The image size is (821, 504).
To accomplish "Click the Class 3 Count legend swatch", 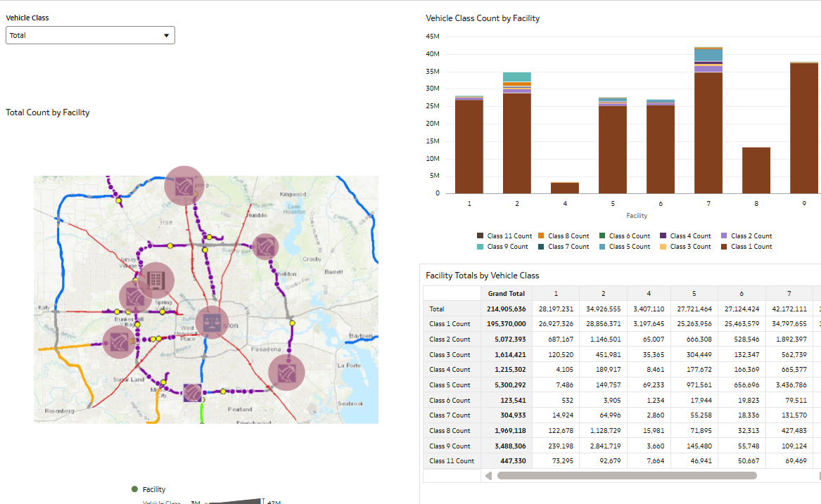I will (x=663, y=247).
